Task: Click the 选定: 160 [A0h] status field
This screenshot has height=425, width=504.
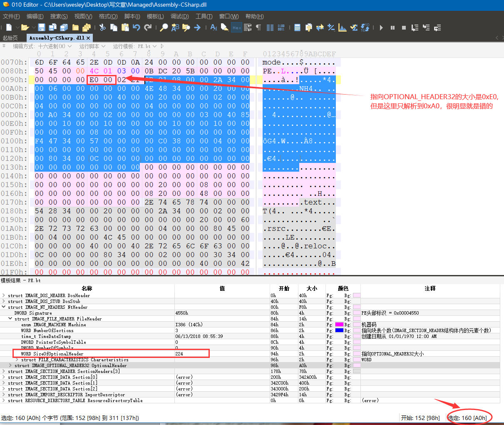Action: pos(467,418)
